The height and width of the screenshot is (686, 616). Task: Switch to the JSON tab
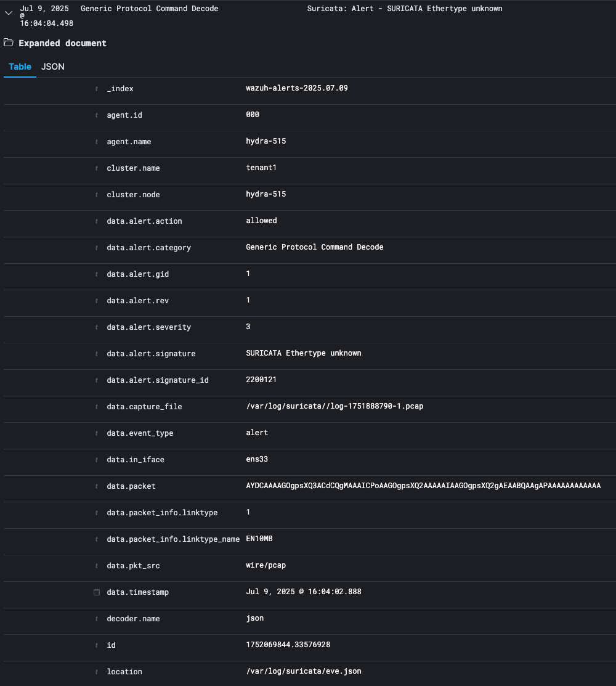[53, 67]
